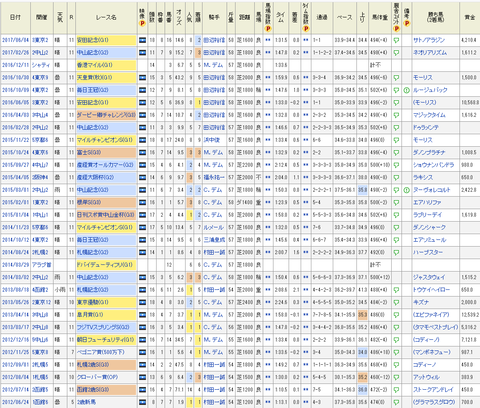Open the video icon in the 2歳新馬 row
Viewport: 480px width, 408px height.
tap(142, 402)
